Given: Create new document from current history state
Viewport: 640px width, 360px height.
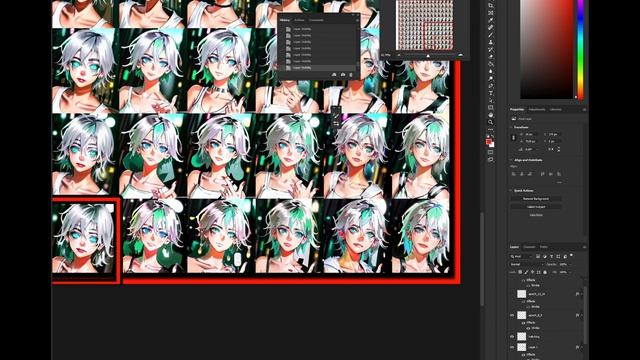Looking at the screenshot, I should pyautogui.click(x=334, y=75).
